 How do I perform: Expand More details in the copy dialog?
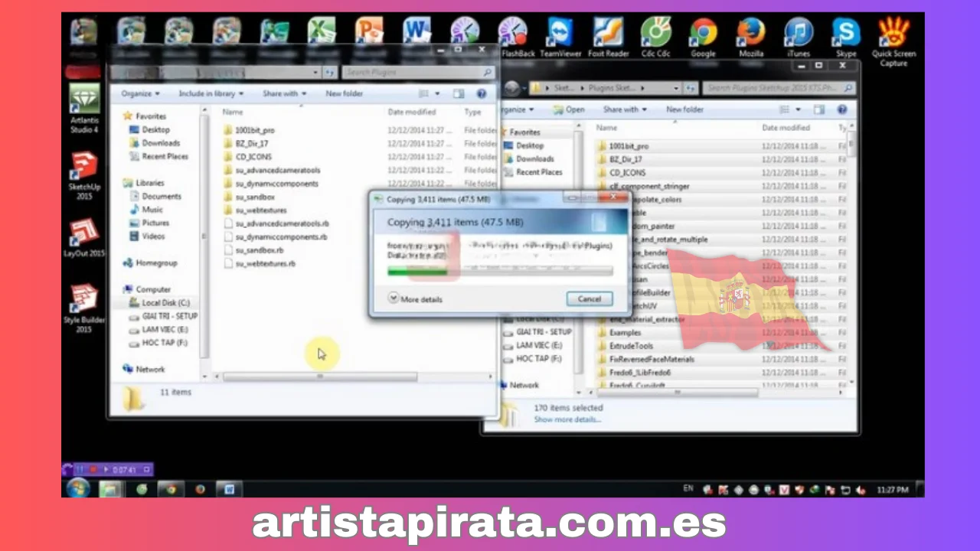click(x=415, y=299)
